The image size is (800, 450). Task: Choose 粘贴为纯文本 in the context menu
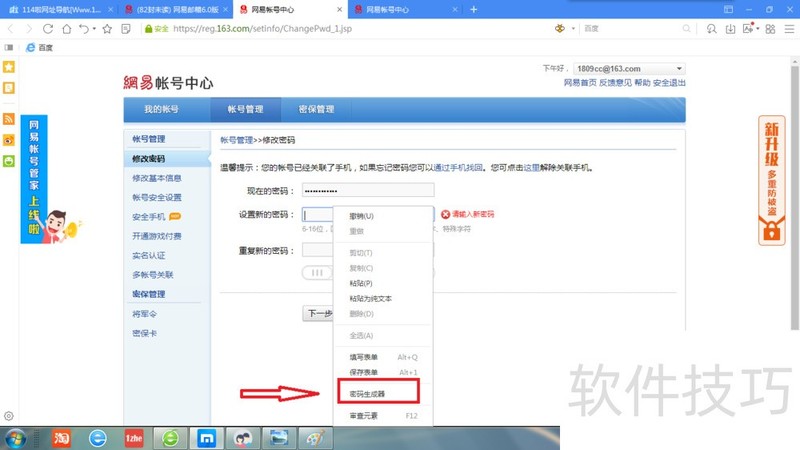coord(383,298)
